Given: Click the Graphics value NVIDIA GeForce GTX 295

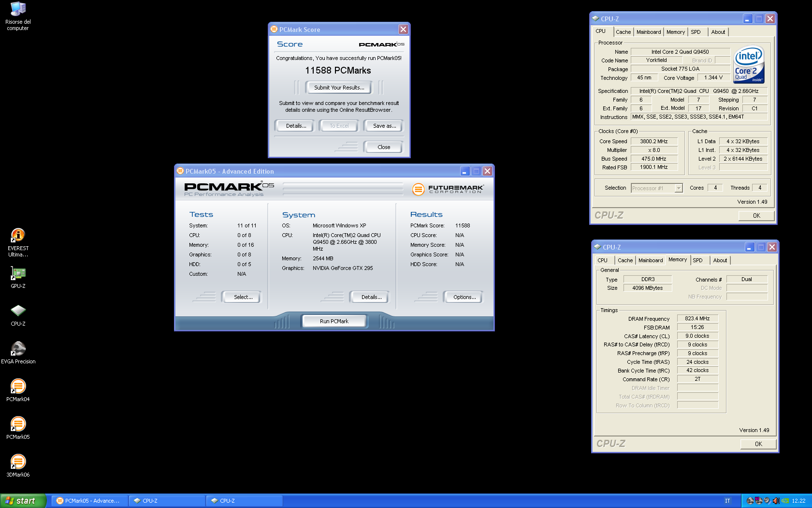Looking at the screenshot, I should pos(343,268).
